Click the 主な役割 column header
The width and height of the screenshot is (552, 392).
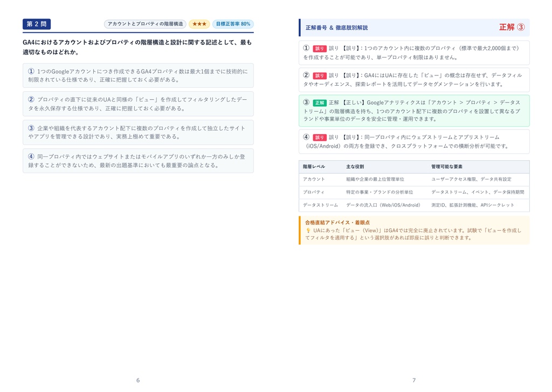(x=355, y=167)
